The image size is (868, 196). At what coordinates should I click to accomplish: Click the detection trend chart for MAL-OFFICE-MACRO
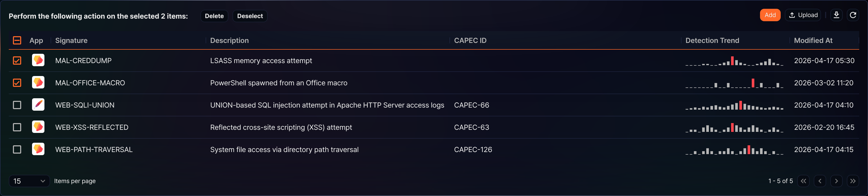[734, 83]
